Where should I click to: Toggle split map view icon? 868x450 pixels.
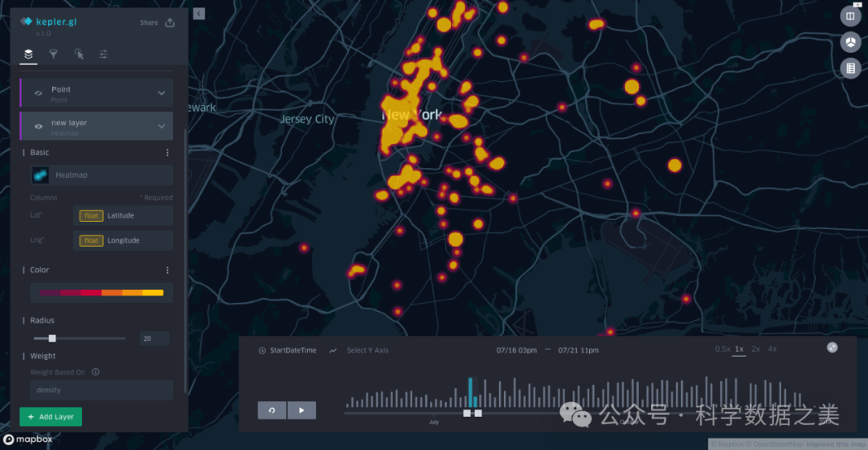coord(850,15)
